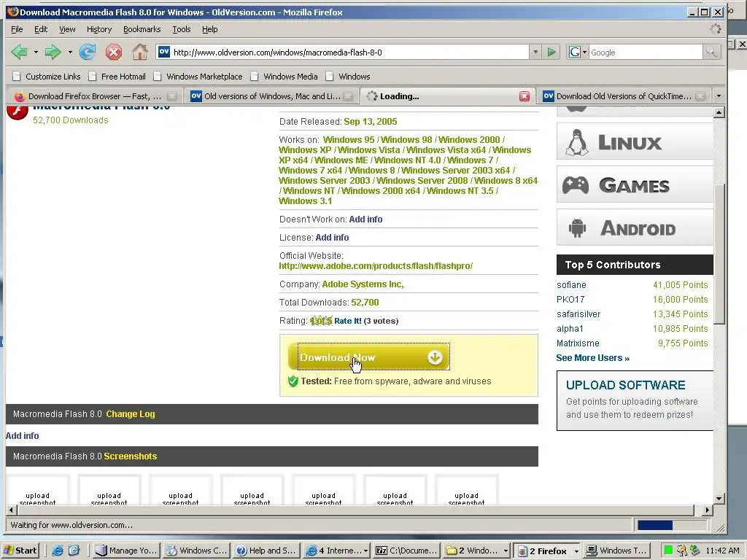Open the Manage Yo... taskbar button
This screenshot has width=747, height=560.
click(x=125, y=551)
